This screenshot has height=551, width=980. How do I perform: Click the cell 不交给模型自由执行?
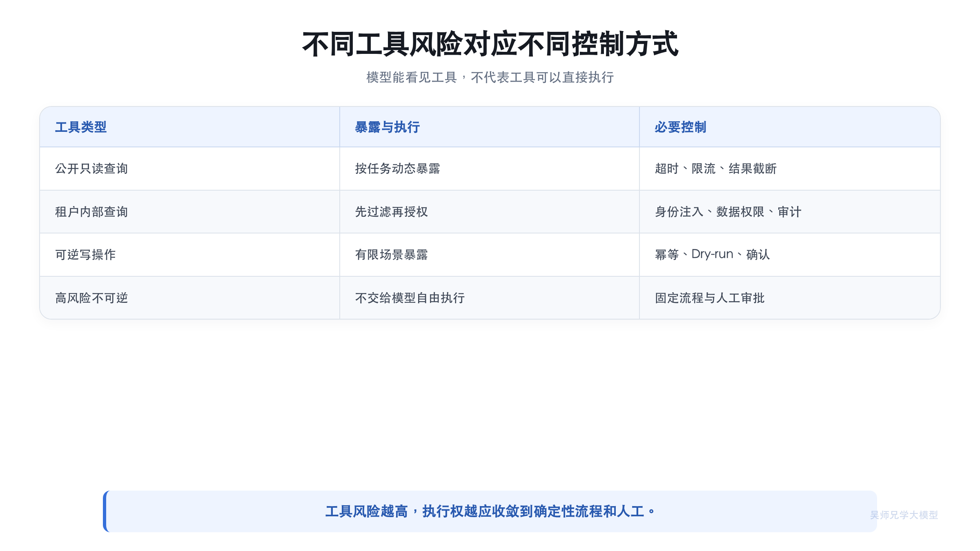tap(489, 298)
